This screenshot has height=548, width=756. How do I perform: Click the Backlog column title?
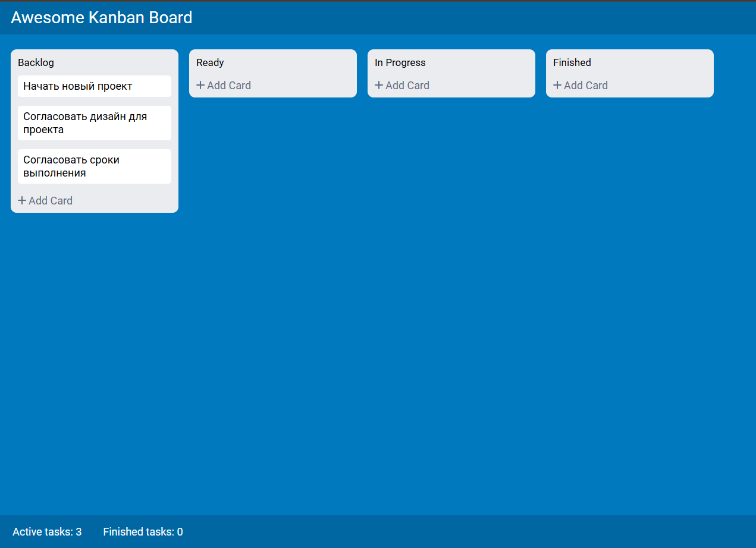coord(36,62)
